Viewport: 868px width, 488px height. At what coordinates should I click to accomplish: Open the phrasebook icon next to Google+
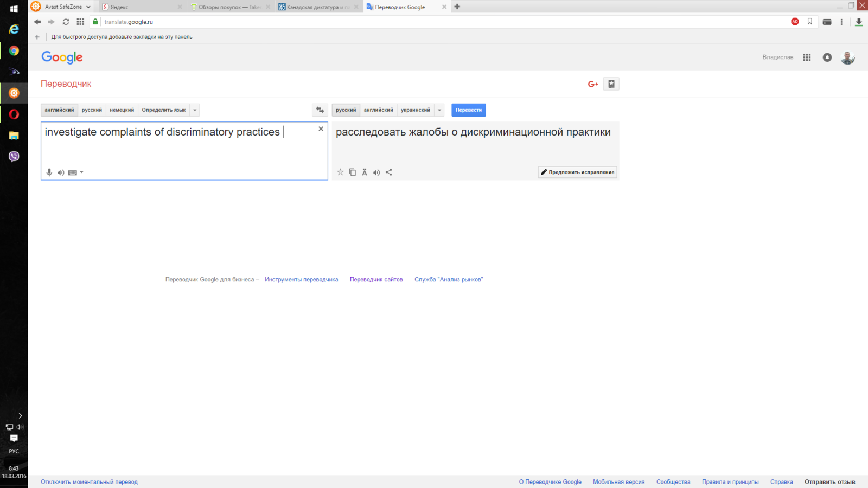point(611,84)
